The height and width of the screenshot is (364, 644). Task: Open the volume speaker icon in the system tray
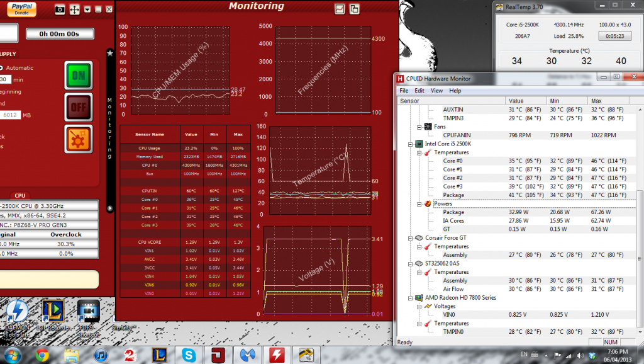coord(580,355)
